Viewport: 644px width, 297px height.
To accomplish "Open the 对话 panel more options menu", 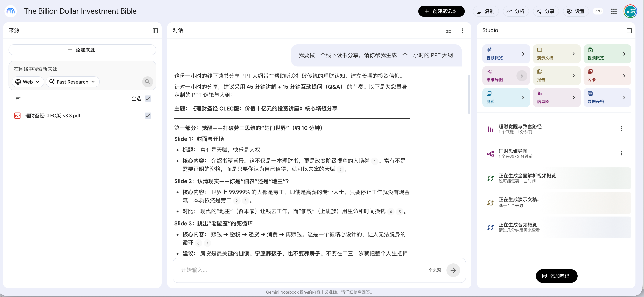I will (462, 31).
